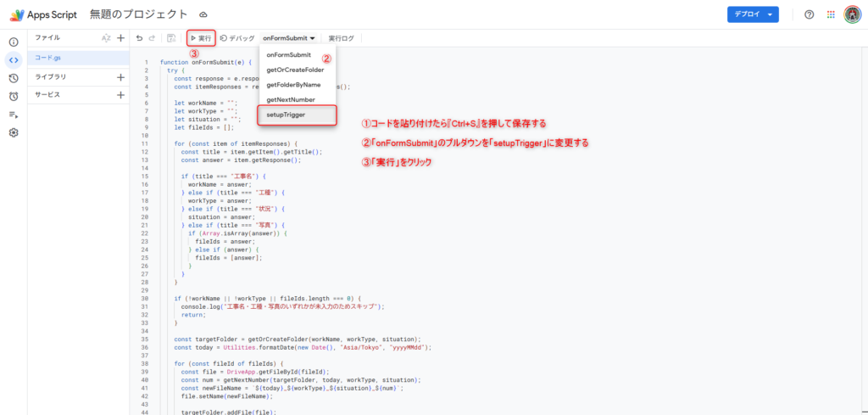This screenshot has height=415, width=868.
Task: Click the 実行 run button
Action: coord(201,38)
